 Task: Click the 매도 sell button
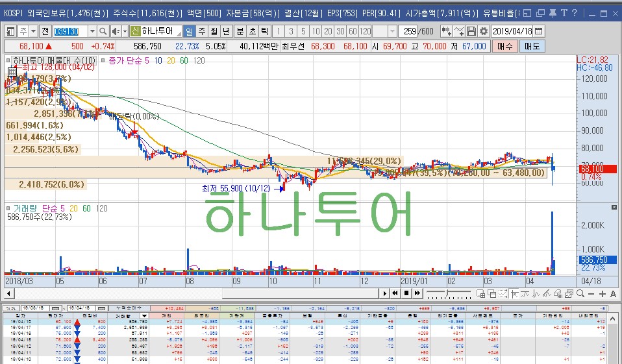tap(532, 47)
